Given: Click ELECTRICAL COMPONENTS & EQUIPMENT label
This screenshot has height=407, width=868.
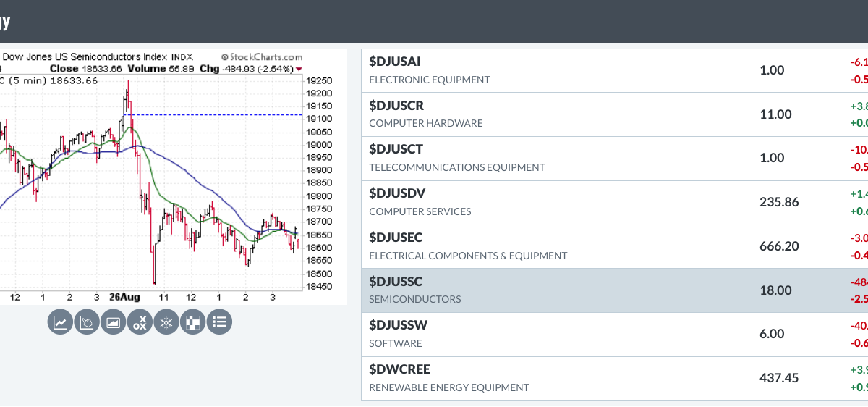Looking at the screenshot, I should click(x=468, y=256).
